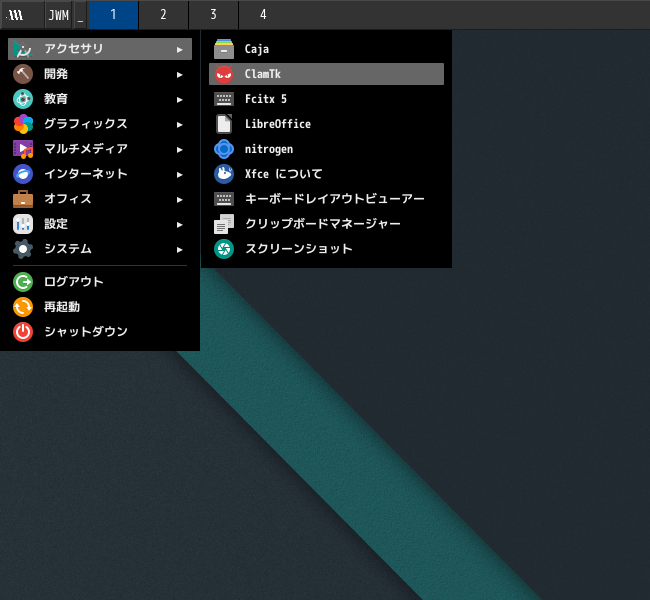The width and height of the screenshot is (650, 600).
Task: Click the シャットダウン label
Action: tap(86, 332)
